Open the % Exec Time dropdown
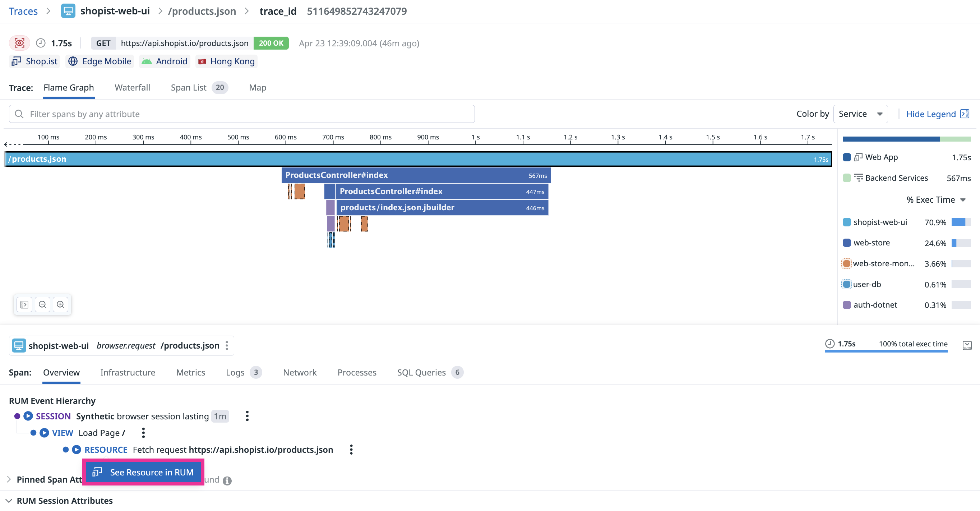 tap(935, 200)
